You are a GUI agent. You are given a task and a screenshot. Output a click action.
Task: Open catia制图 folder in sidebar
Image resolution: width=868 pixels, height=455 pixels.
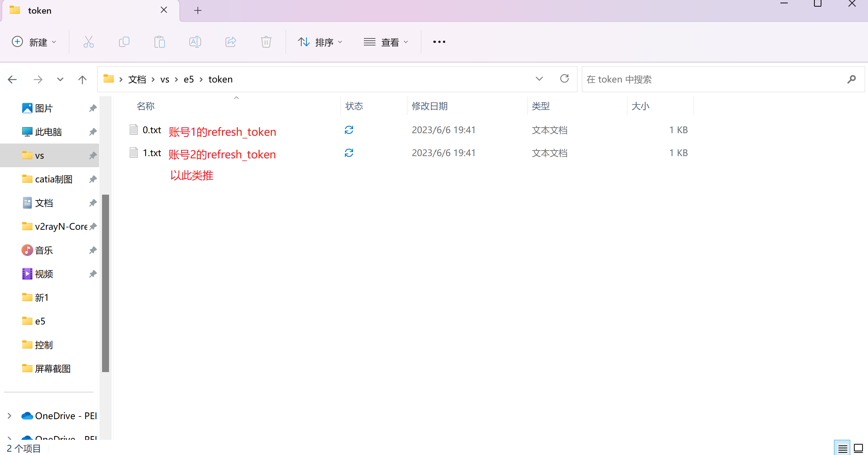tap(54, 179)
